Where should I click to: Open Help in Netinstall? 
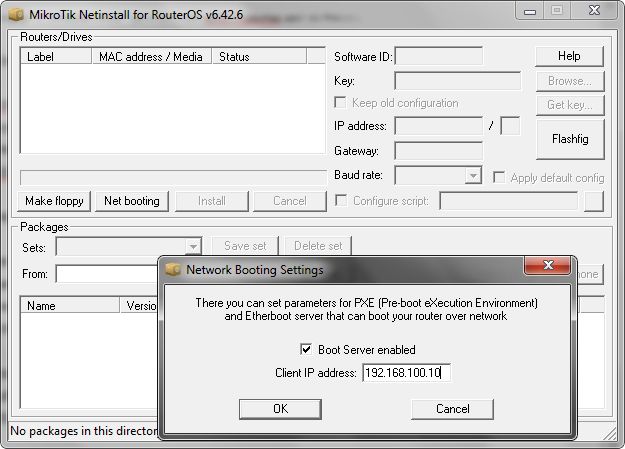click(x=569, y=56)
